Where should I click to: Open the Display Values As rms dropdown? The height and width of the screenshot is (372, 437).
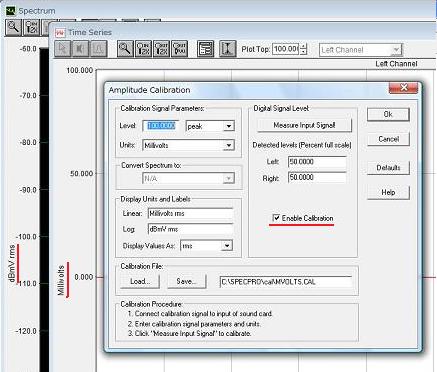coord(227,246)
